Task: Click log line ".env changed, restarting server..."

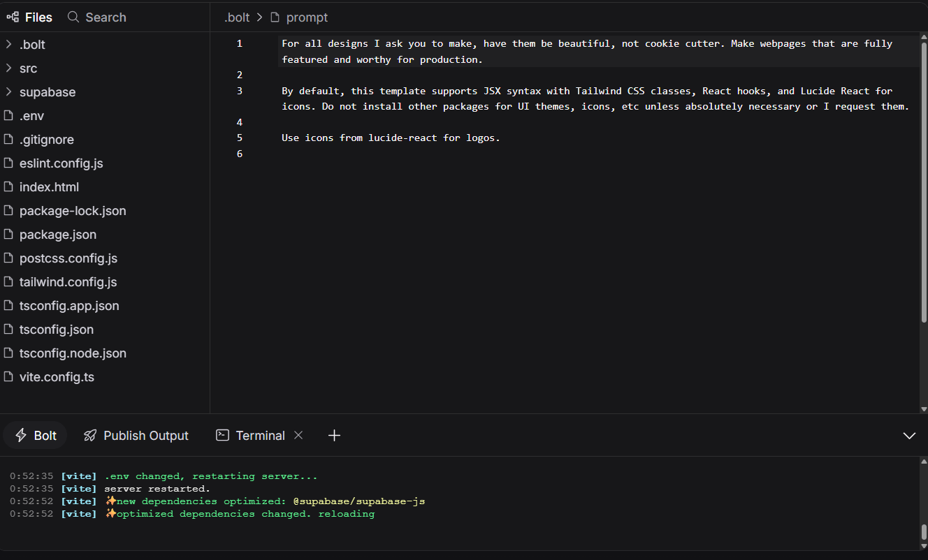Action: [211, 476]
